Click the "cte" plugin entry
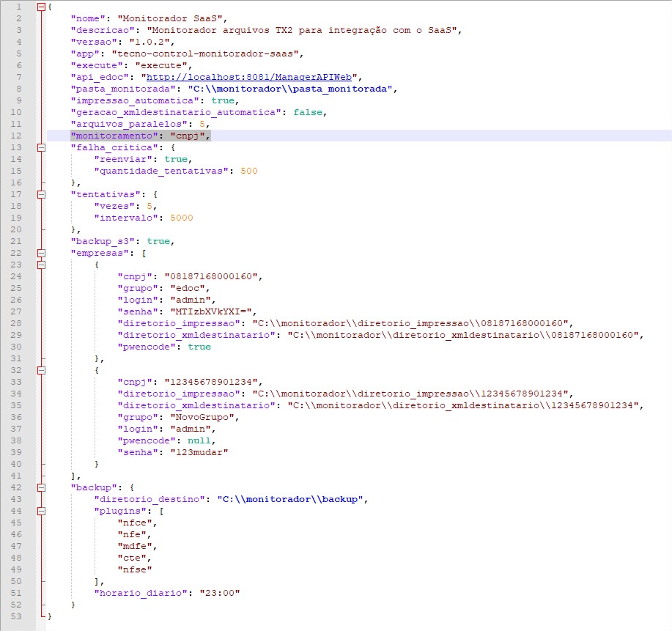 (x=132, y=558)
